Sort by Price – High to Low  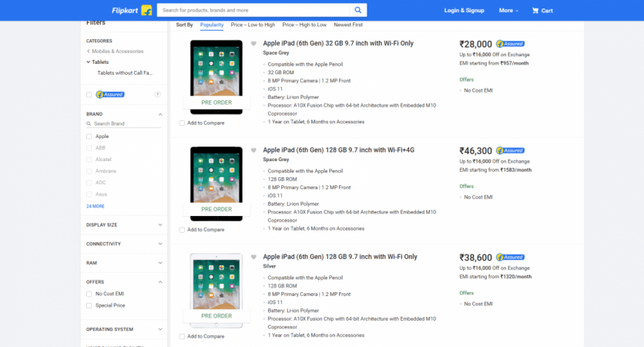click(x=304, y=25)
